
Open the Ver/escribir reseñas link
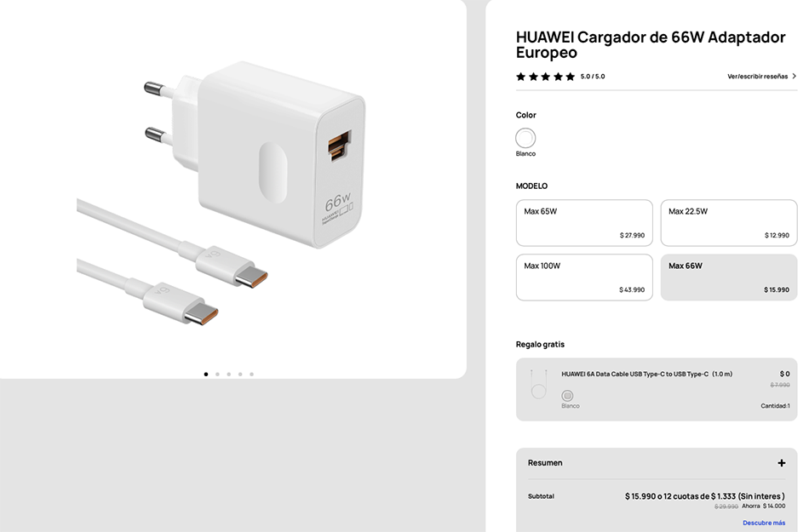click(x=757, y=77)
